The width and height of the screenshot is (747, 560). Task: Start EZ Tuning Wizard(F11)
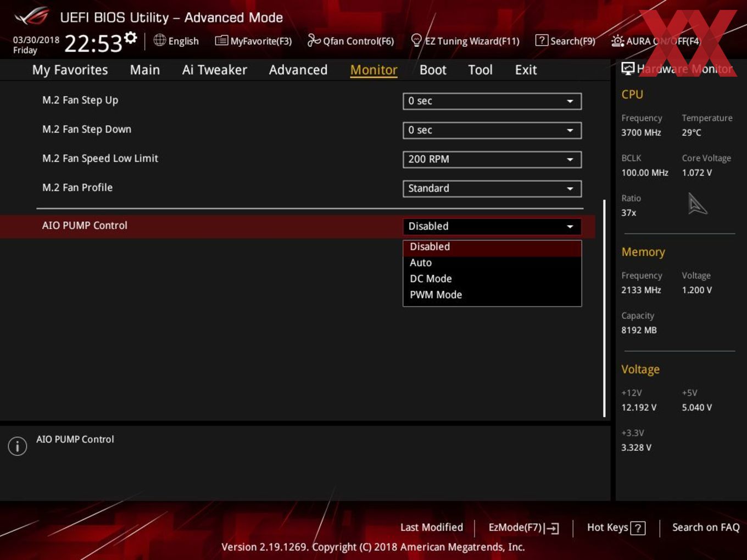click(465, 41)
